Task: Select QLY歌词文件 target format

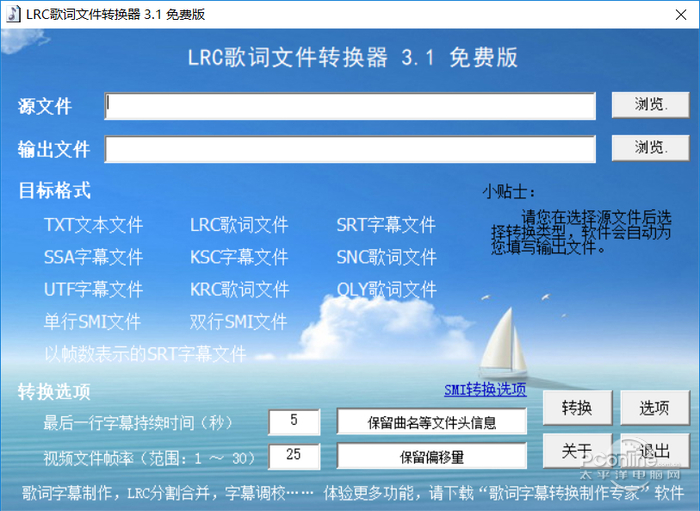Action: (386, 289)
